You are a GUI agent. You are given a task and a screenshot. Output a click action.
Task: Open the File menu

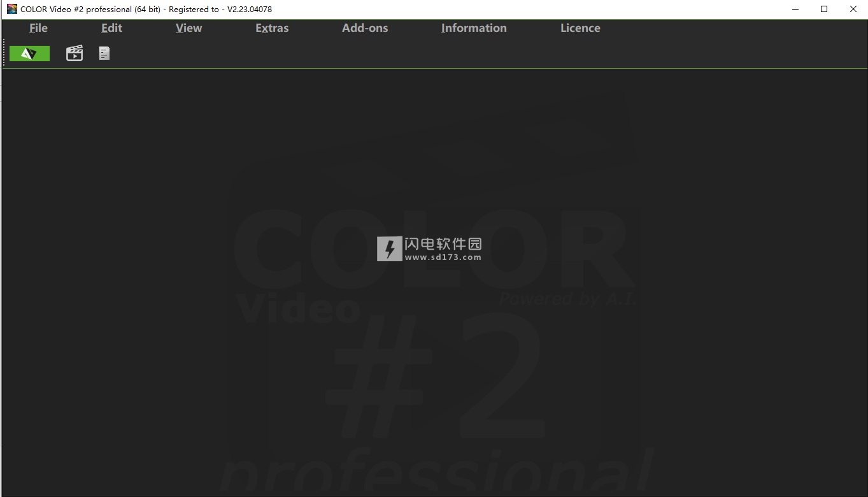pos(38,28)
